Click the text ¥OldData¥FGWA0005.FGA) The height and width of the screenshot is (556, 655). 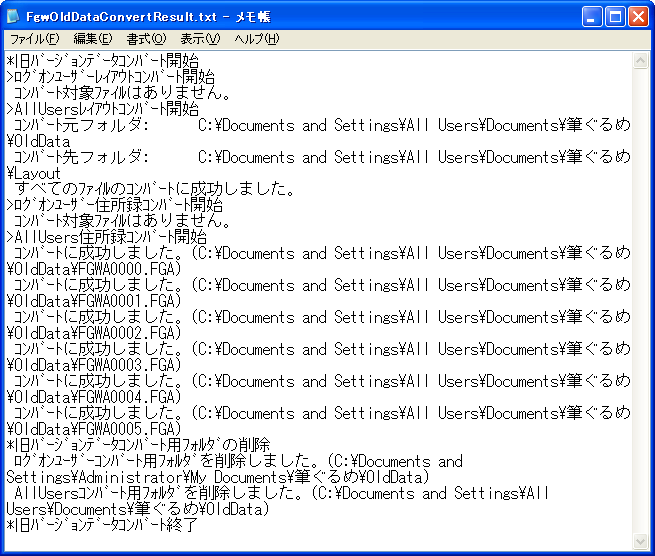(x=94, y=429)
